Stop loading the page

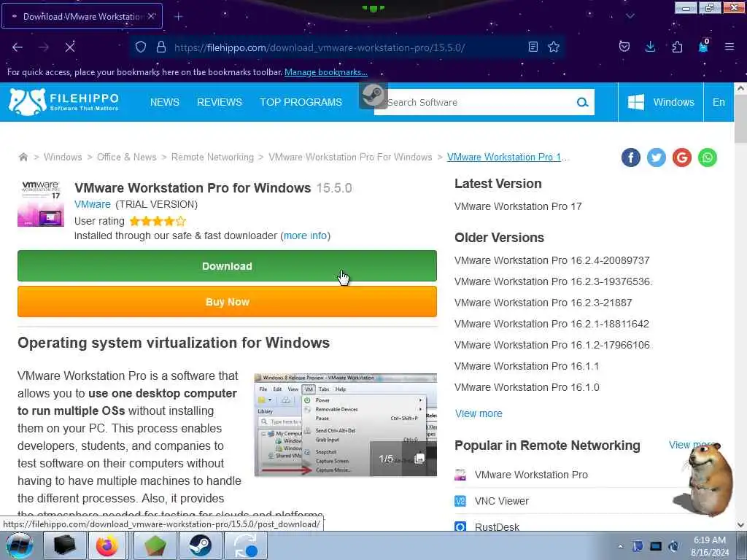tap(70, 47)
